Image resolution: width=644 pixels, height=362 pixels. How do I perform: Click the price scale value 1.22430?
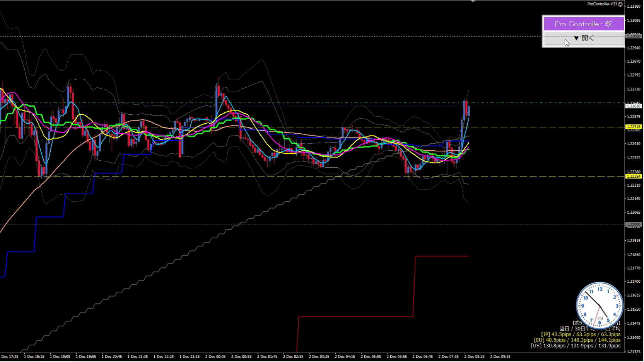pos(634,144)
